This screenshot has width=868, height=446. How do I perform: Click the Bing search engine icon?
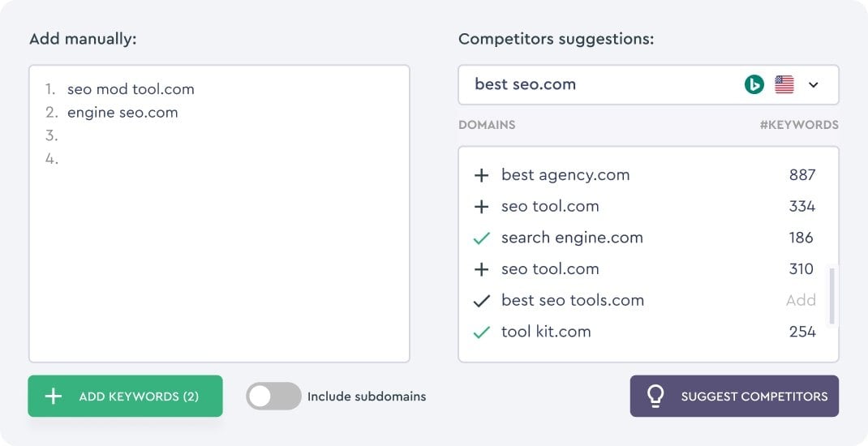click(754, 84)
